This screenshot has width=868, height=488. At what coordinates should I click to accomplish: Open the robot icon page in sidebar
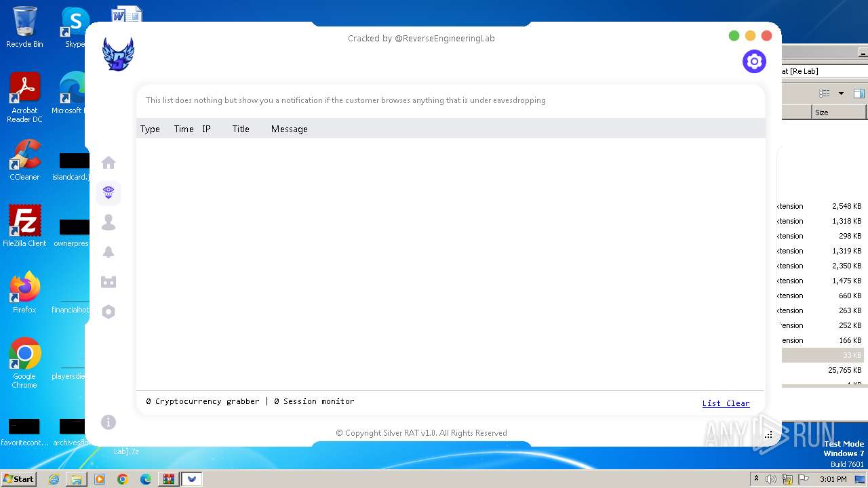click(x=108, y=282)
